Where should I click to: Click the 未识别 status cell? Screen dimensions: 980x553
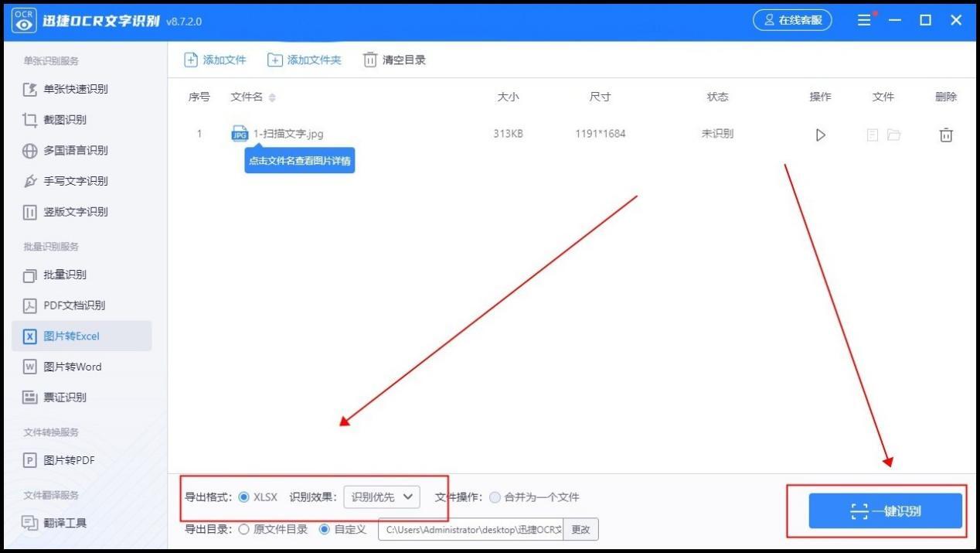point(717,134)
